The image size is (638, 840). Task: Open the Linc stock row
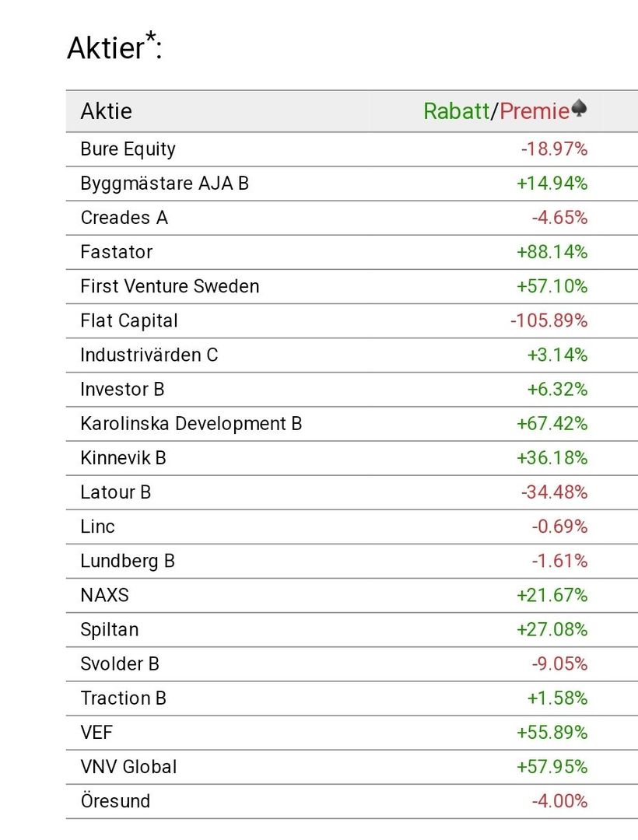click(x=98, y=527)
